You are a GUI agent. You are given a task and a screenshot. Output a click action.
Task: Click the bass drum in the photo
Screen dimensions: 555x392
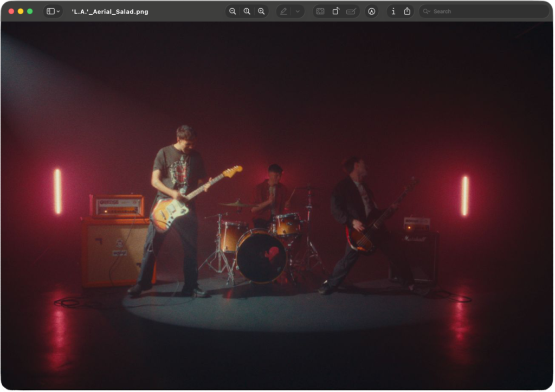261,256
